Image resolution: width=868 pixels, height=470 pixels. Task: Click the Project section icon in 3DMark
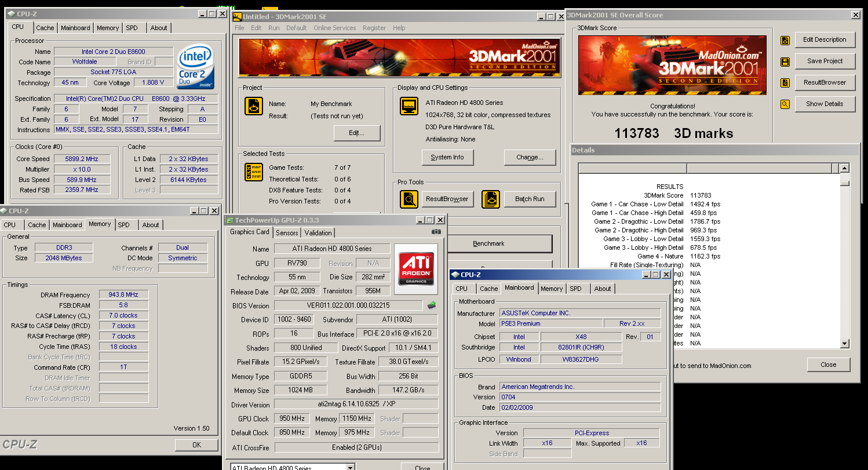(x=254, y=106)
